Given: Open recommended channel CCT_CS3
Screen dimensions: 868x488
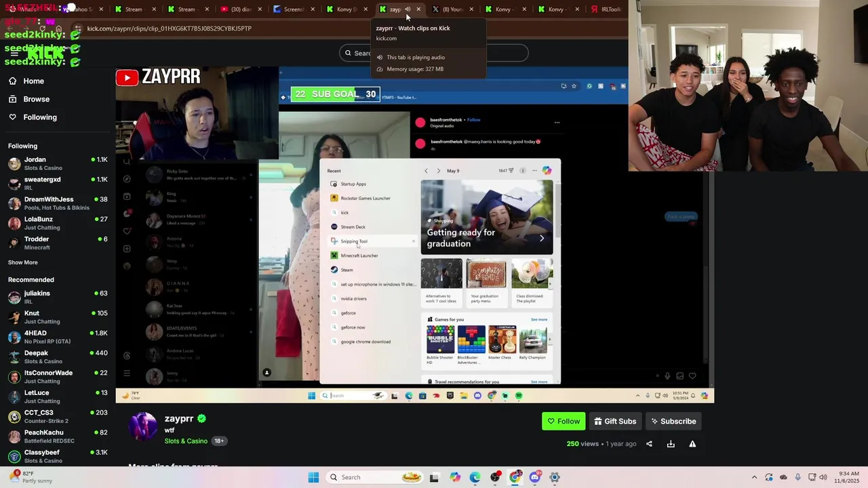Looking at the screenshot, I should pos(58,416).
